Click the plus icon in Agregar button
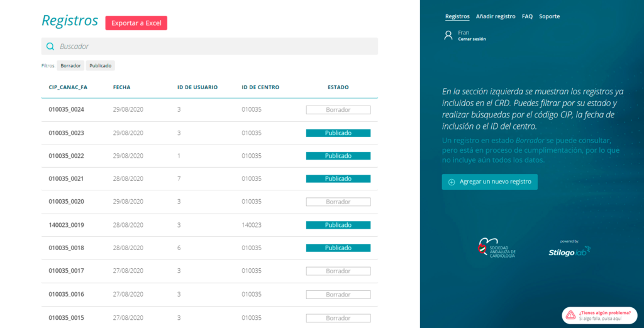The image size is (644, 328). pos(452,182)
